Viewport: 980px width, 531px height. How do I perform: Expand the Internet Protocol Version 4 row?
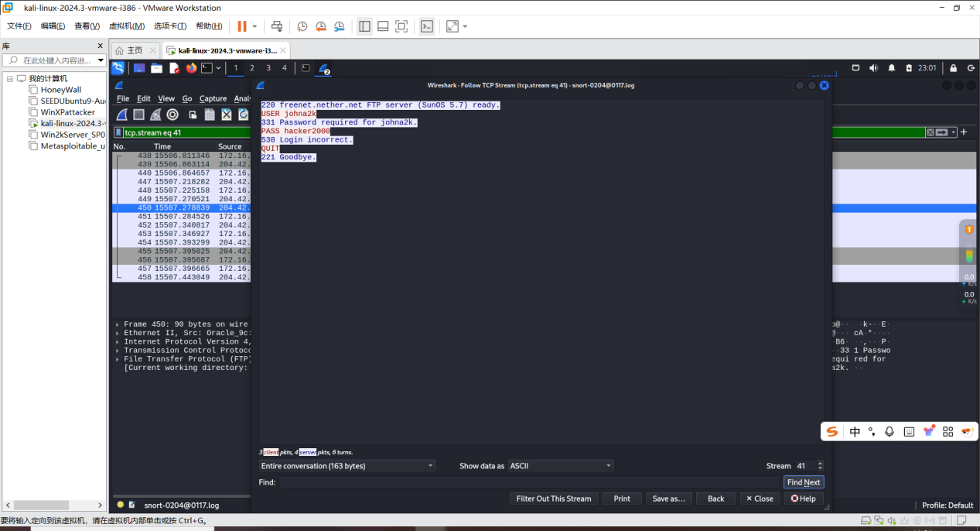click(118, 341)
